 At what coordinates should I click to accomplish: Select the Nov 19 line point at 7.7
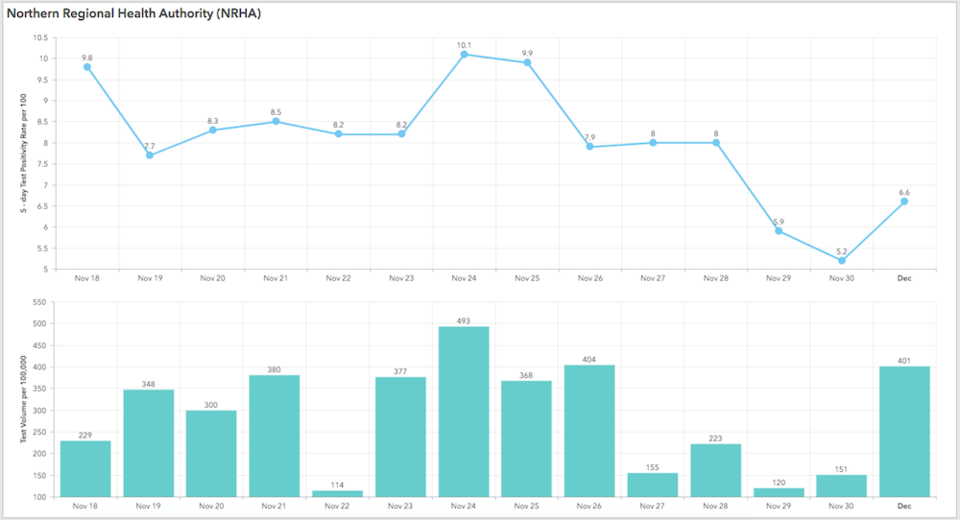tap(150, 156)
